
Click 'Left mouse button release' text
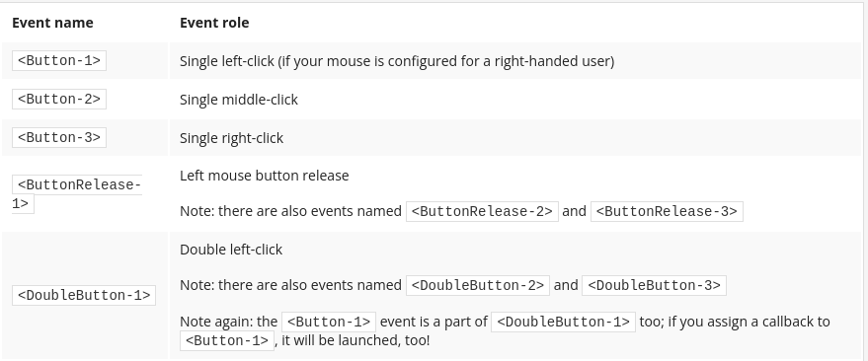(x=264, y=176)
